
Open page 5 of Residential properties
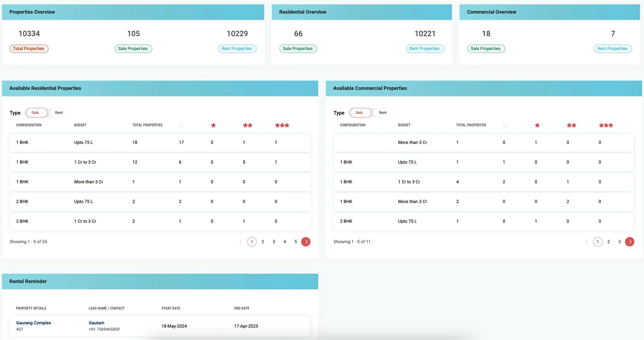point(296,242)
